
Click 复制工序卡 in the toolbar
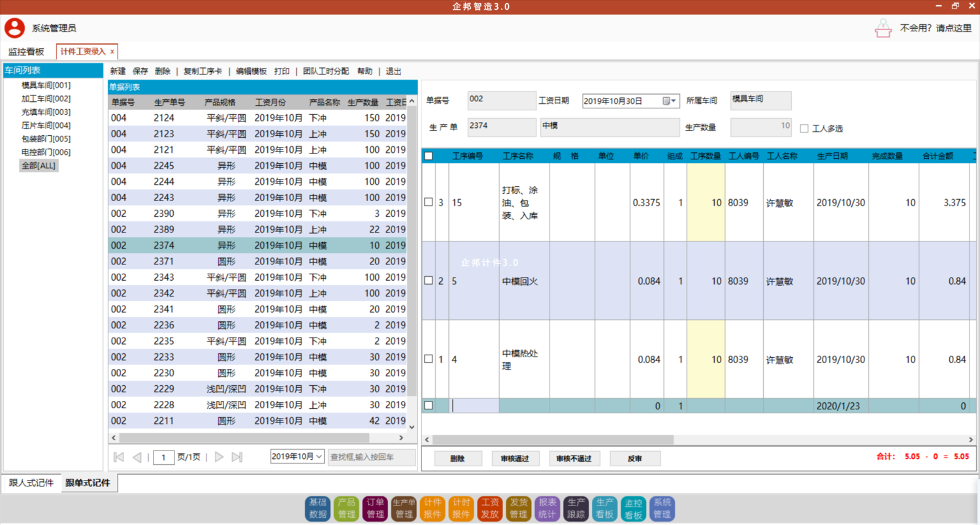203,71
